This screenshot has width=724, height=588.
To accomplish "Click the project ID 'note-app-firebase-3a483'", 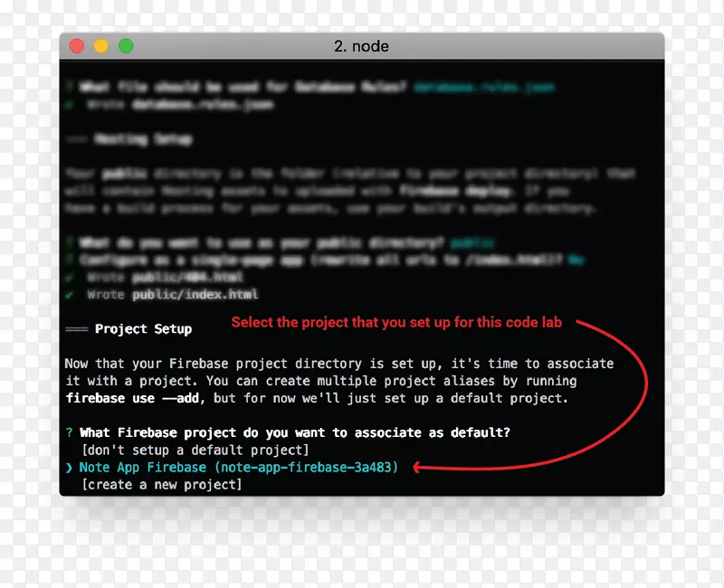I will pos(306,468).
